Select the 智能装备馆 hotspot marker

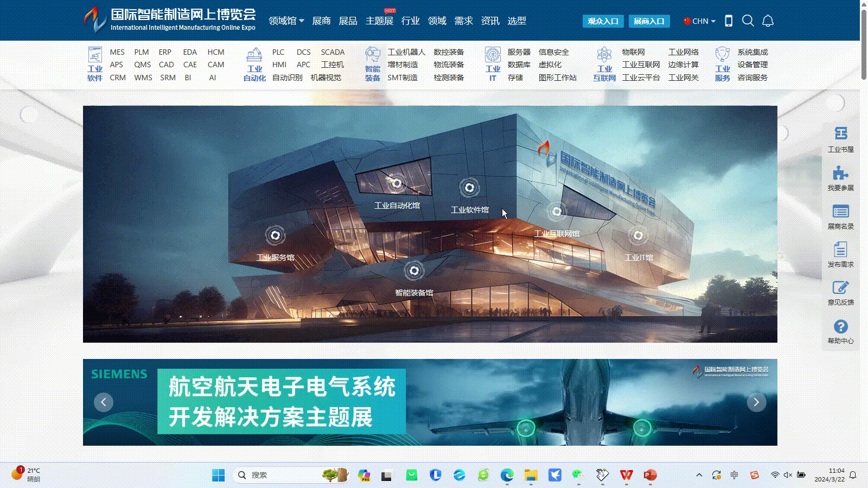click(x=414, y=271)
